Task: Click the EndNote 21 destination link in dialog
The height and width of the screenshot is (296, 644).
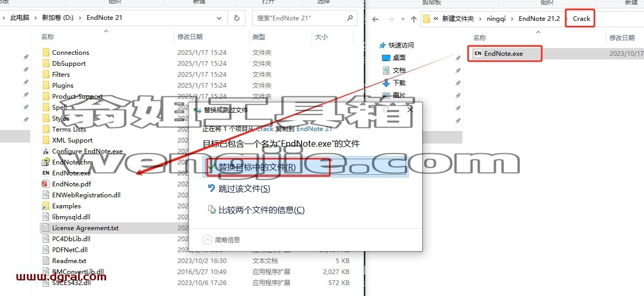Action: 314,128
